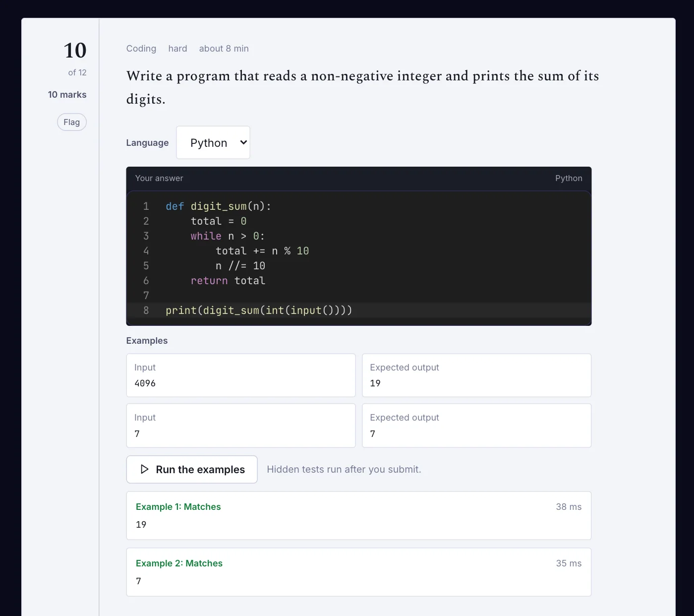Select example input value 4096
Screen dimensions: 694x616
(x=145, y=383)
